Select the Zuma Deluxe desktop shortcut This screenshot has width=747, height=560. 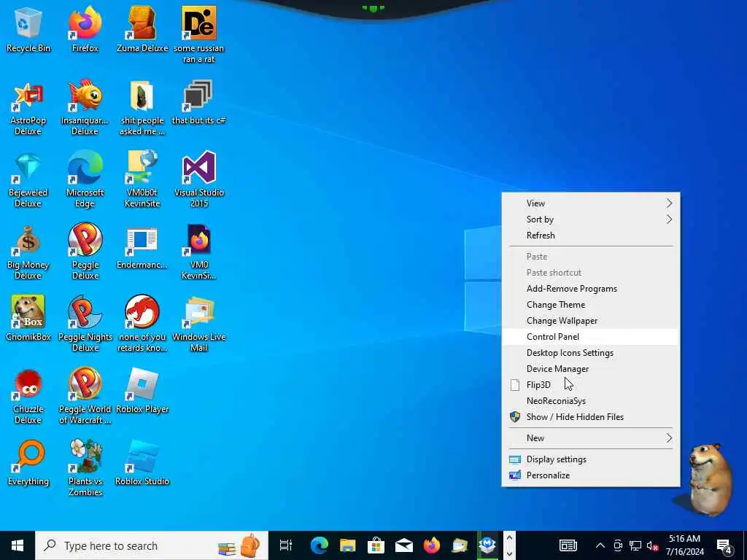(142, 29)
